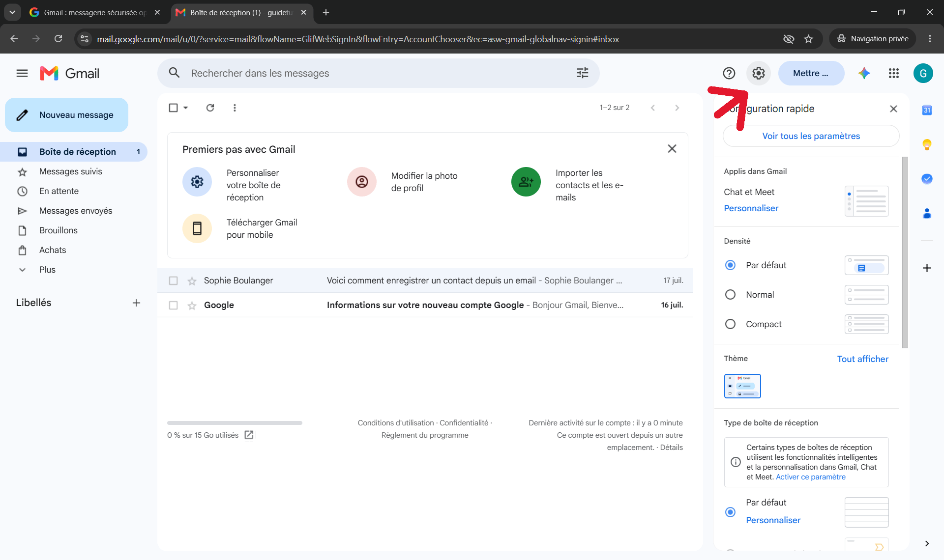The image size is (944, 560).
Task: Open Contacts side panel icon
Action: [x=927, y=213]
